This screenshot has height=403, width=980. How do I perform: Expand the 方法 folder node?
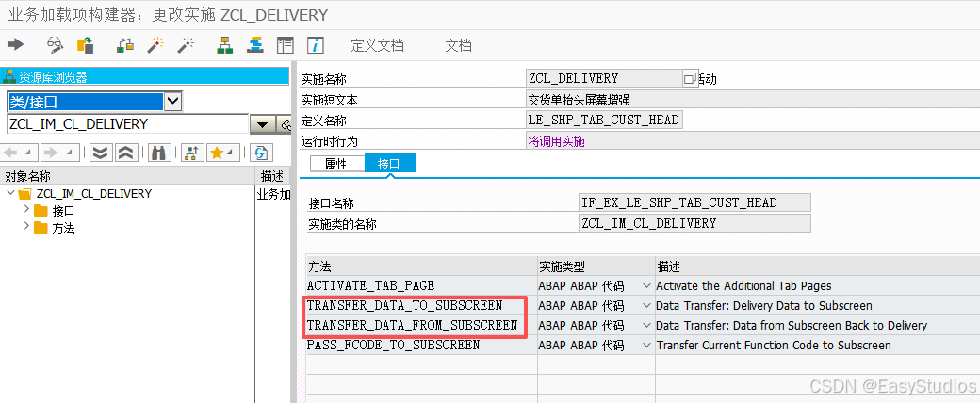coord(26,226)
